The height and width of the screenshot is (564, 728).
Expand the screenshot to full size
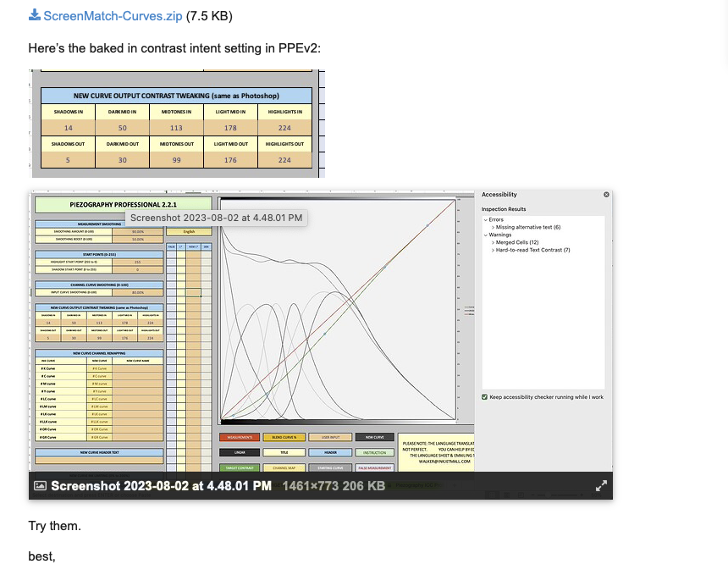[601, 486]
